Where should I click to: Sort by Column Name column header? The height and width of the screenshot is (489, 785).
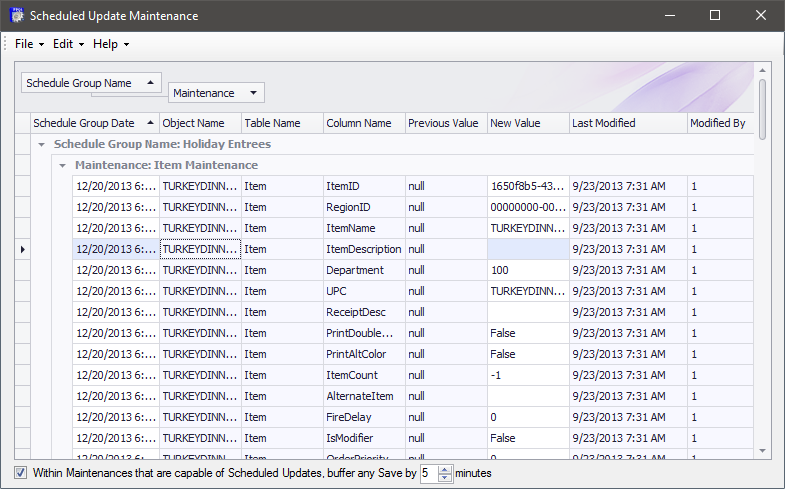(364, 123)
